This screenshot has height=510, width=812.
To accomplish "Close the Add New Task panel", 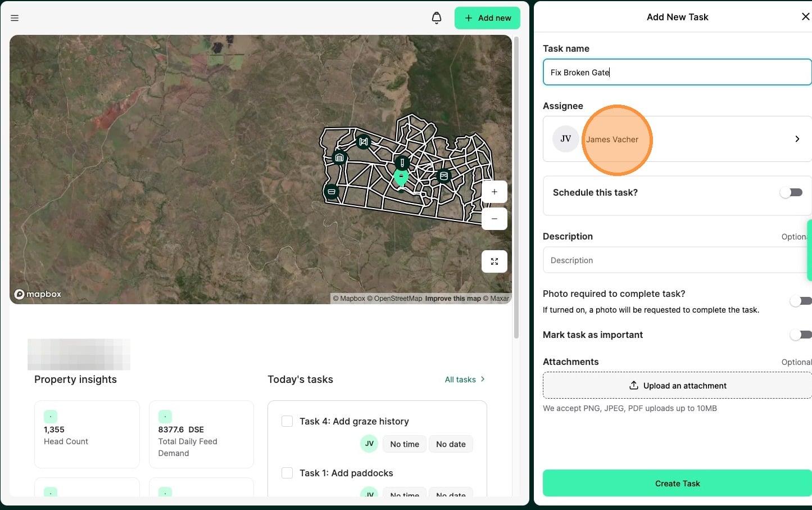I will (x=805, y=17).
